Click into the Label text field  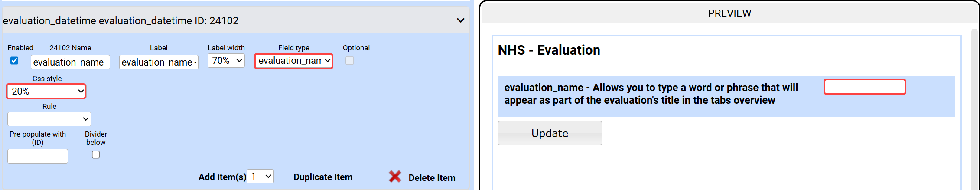click(x=159, y=62)
